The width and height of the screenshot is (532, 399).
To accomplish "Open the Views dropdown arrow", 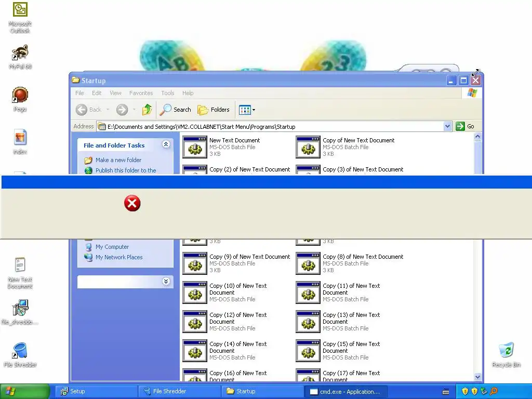I will [x=254, y=110].
